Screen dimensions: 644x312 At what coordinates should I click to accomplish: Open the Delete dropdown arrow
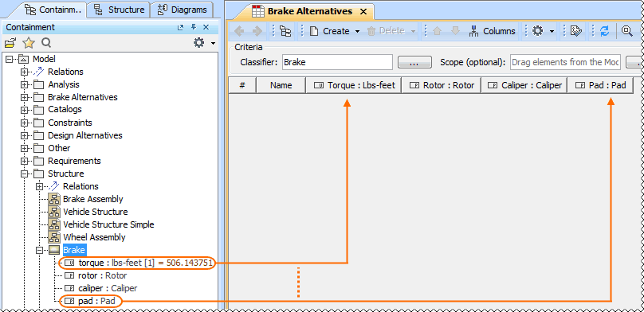point(413,31)
